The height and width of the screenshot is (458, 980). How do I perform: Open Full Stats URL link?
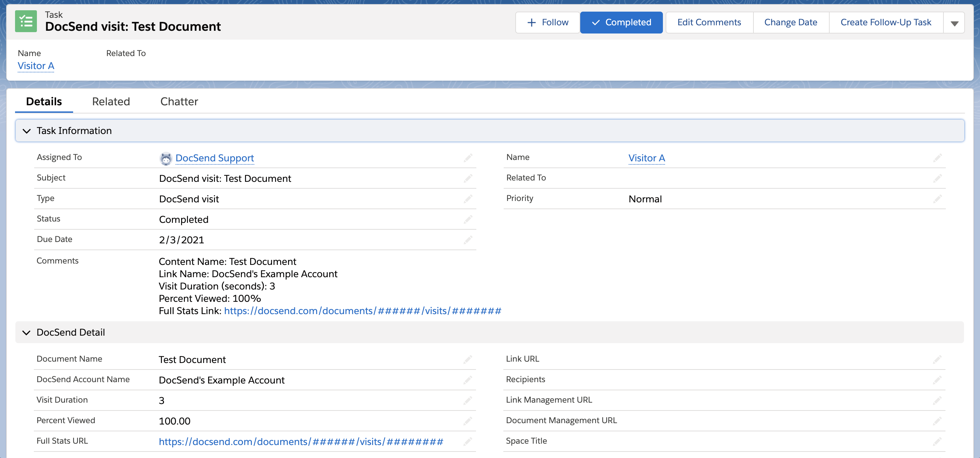click(301, 441)
